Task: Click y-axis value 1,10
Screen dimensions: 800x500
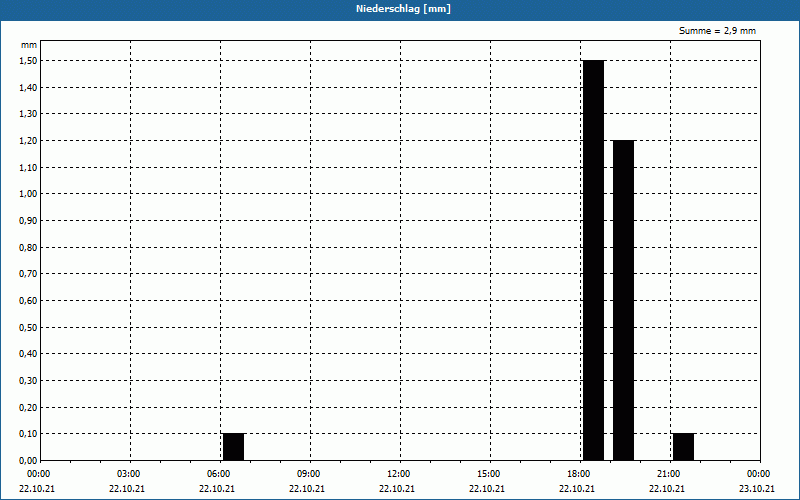Action: [28, 167]
